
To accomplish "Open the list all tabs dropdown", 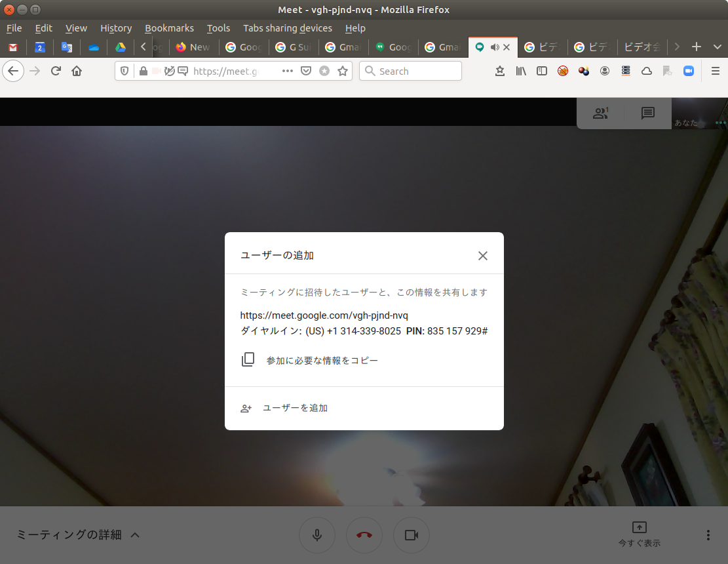I will point(716,47).
